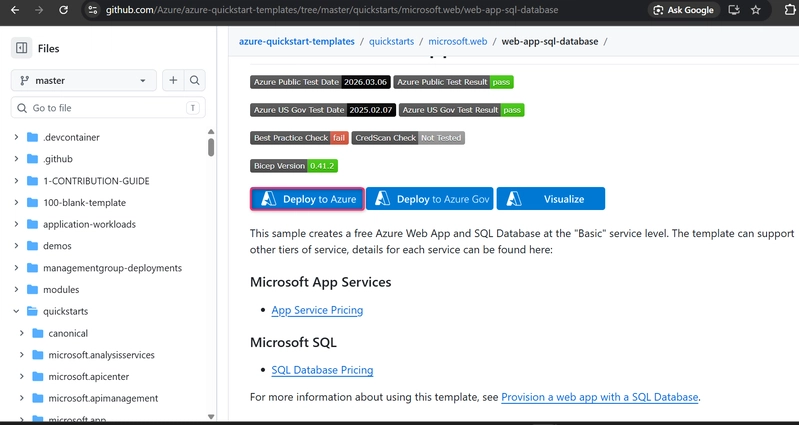
Task: Click the install app icon in address bar
Action: (x=734, y=10)
